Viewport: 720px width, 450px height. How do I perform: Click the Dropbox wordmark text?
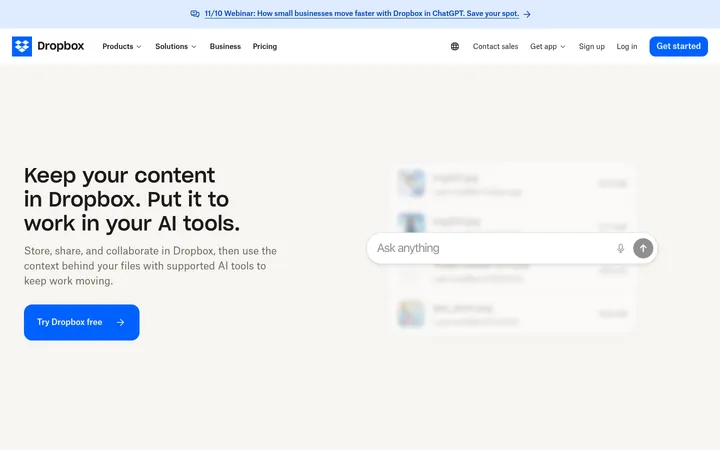point(61,46)
